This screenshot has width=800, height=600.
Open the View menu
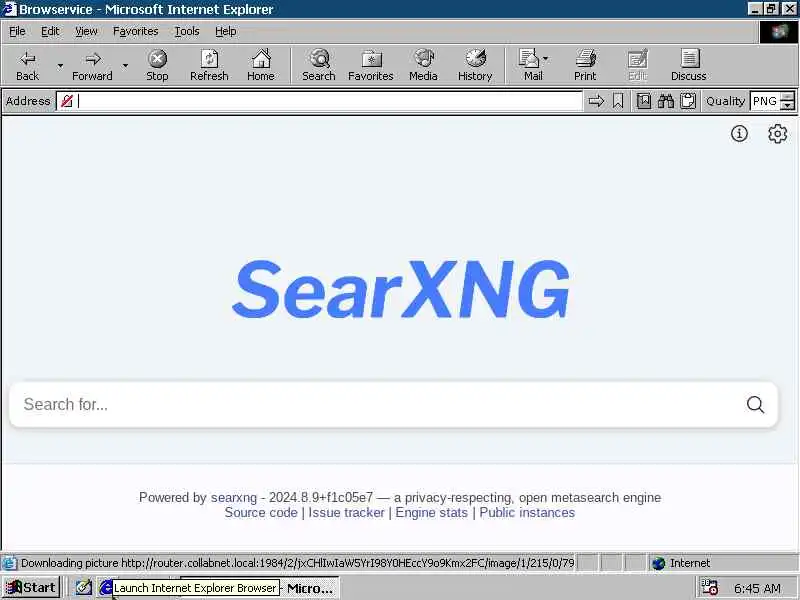86,32
